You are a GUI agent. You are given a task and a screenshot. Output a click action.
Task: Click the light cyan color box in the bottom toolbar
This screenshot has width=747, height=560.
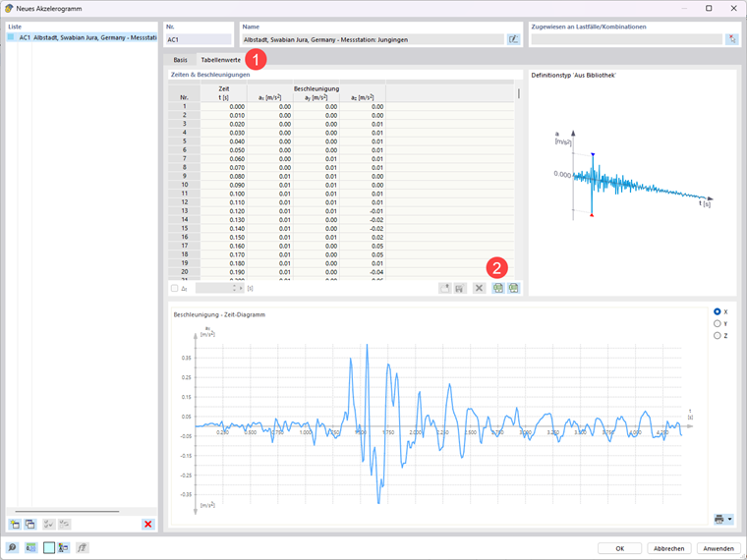49,547
